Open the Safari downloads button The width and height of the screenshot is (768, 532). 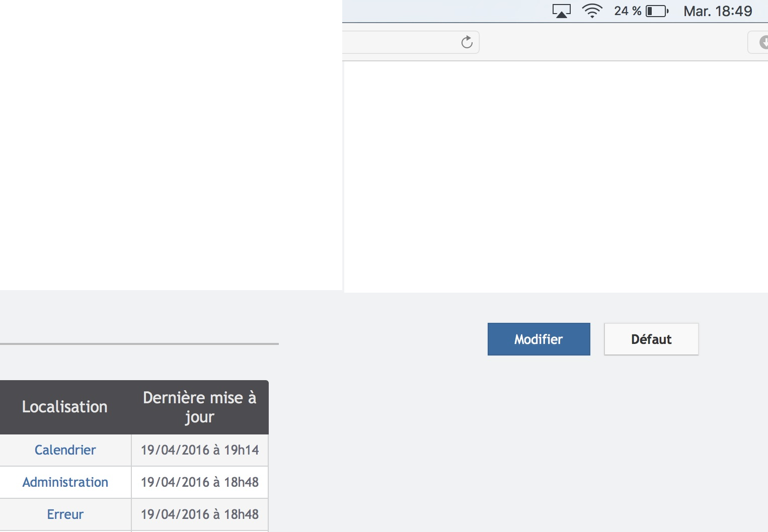click(762, 43)
